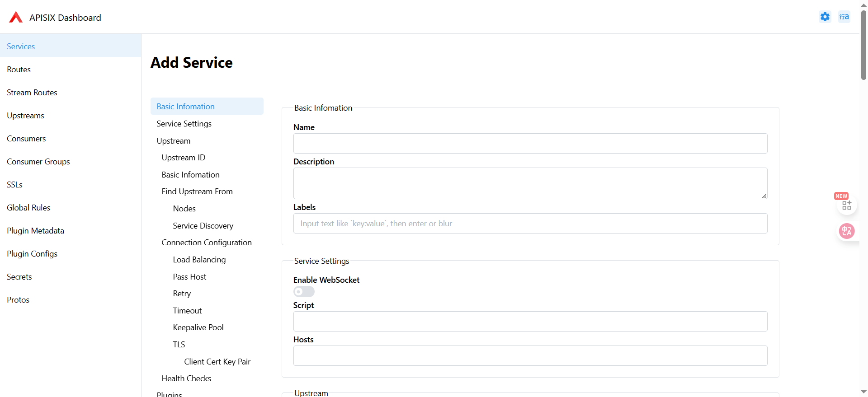The image size is (868, 397).
Task: Focus the Description textarea
Action: 530,183
